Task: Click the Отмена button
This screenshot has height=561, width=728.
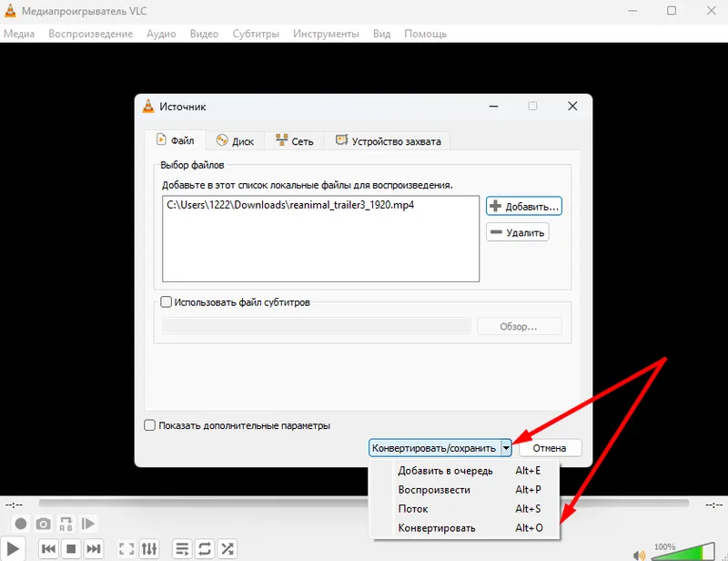Action: tap(550, 448)
